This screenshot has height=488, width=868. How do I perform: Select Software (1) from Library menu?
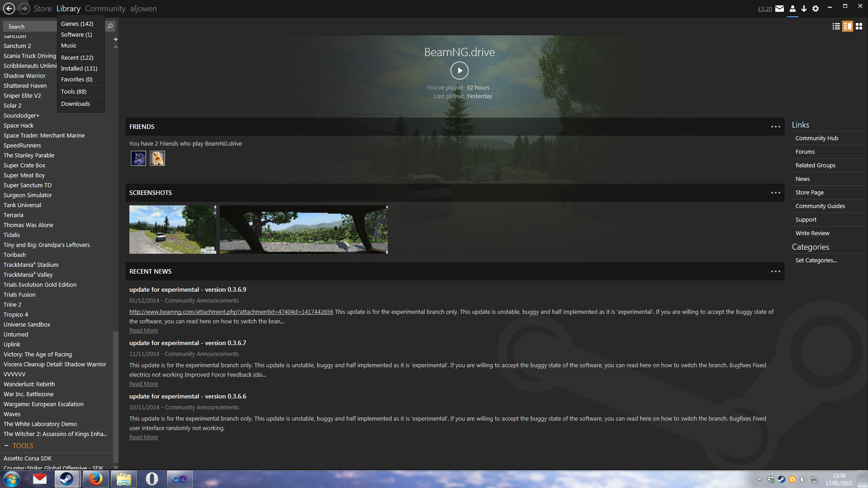(x=76, y=34)
